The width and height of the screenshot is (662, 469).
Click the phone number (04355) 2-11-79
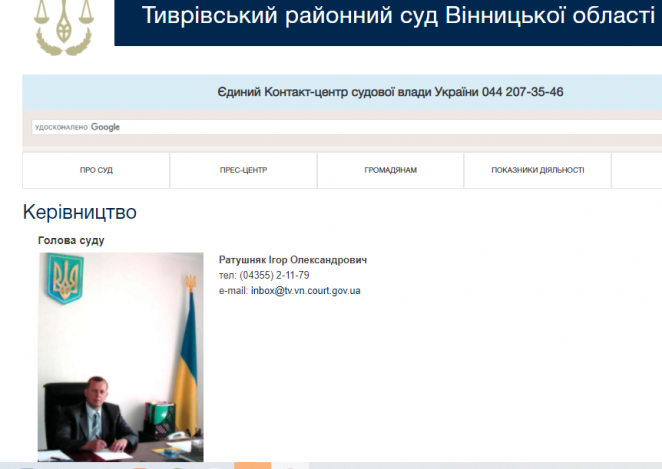click(x=274, y=275)
